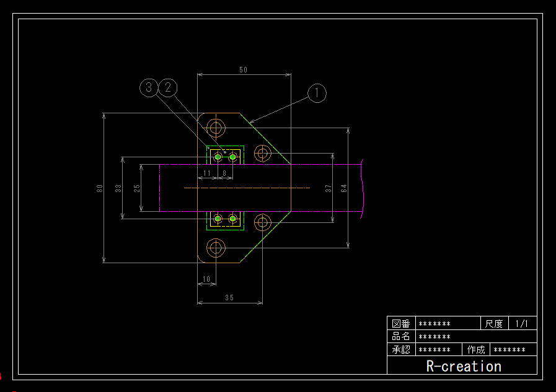Select the 品名 label in title block

click(x=401, y=336)
